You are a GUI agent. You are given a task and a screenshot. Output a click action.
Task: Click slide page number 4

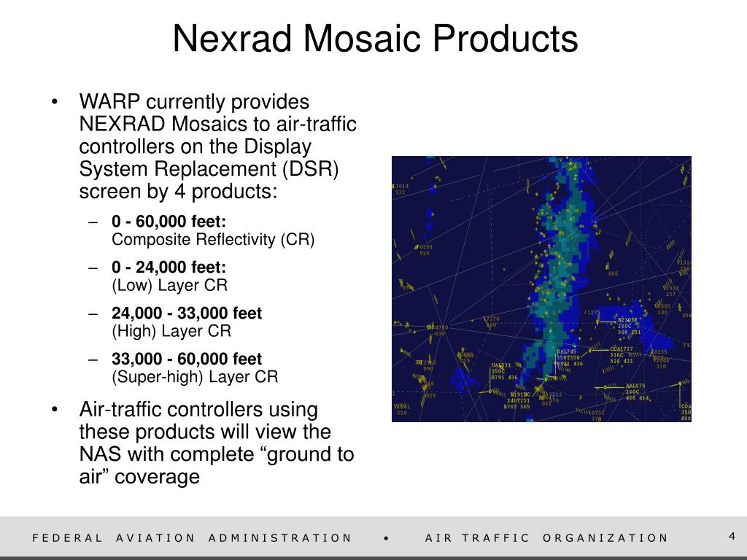click(x=732, y=536)
